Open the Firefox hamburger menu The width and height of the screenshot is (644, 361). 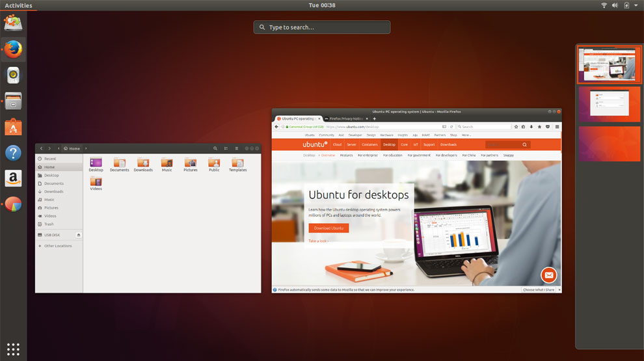click(x=557, y=127)
